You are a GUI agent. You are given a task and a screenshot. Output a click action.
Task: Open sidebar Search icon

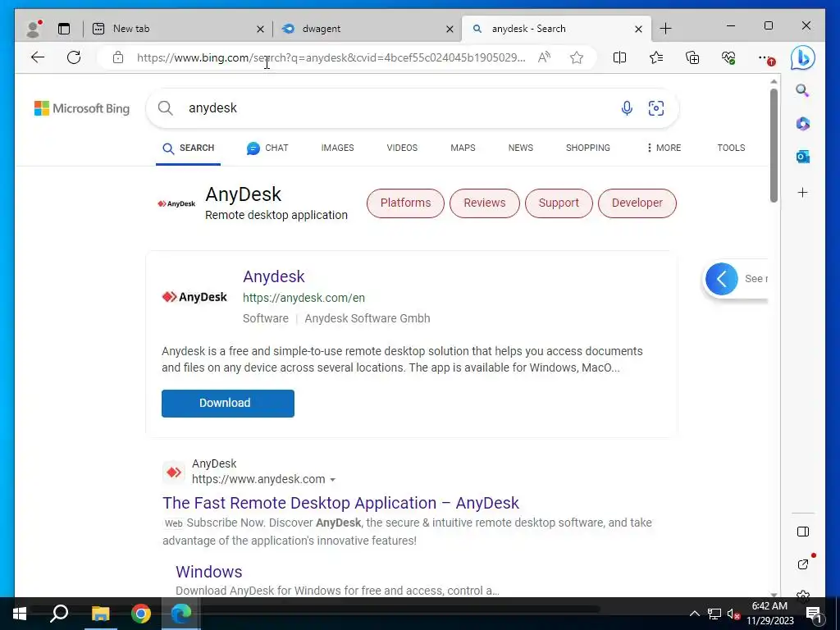click(802, 90)
